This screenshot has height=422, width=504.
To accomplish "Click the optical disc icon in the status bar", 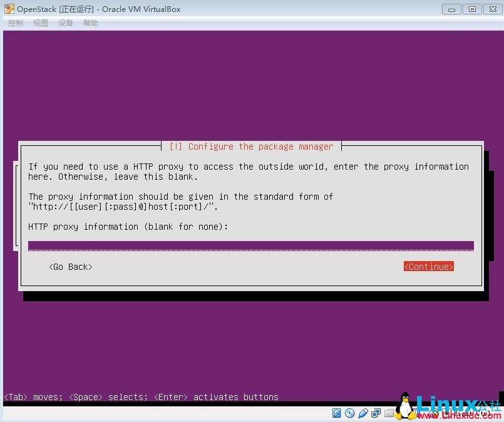I will (350, 413).
